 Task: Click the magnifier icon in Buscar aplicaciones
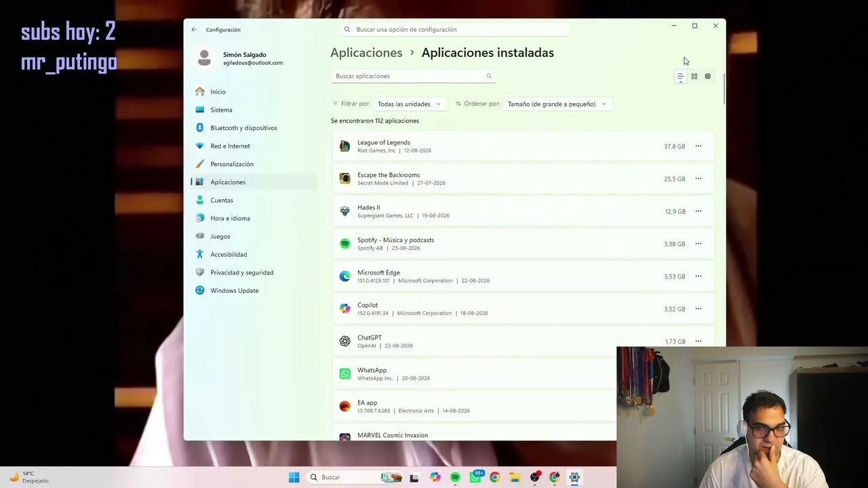(488, 76)
